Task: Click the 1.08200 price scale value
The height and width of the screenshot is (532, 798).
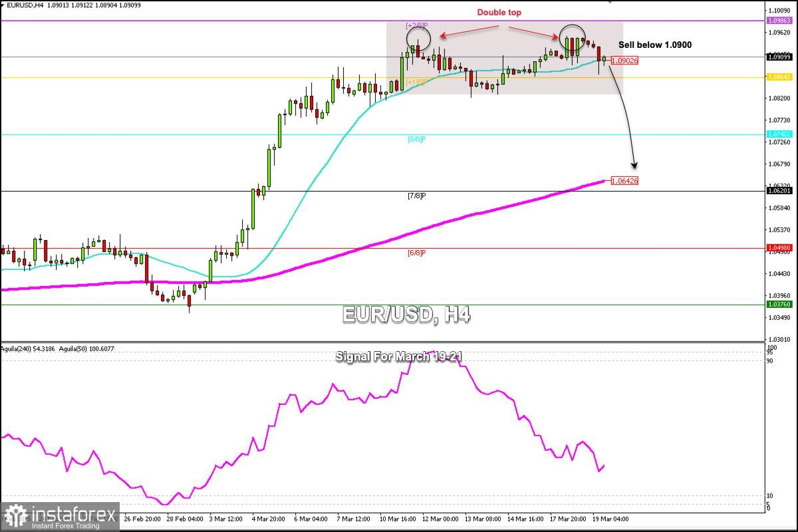Action: pos(778,98)
